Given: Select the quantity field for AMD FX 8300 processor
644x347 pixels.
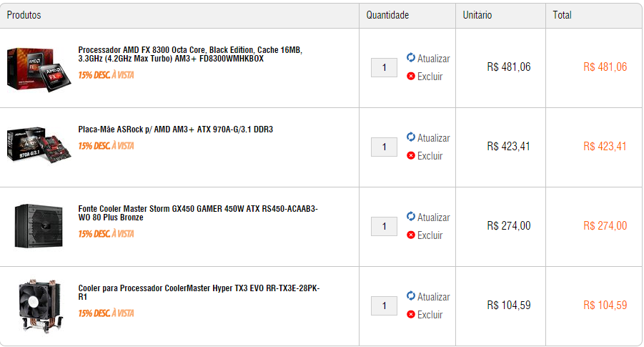Looking at the screenshot, I should [384, 67].
